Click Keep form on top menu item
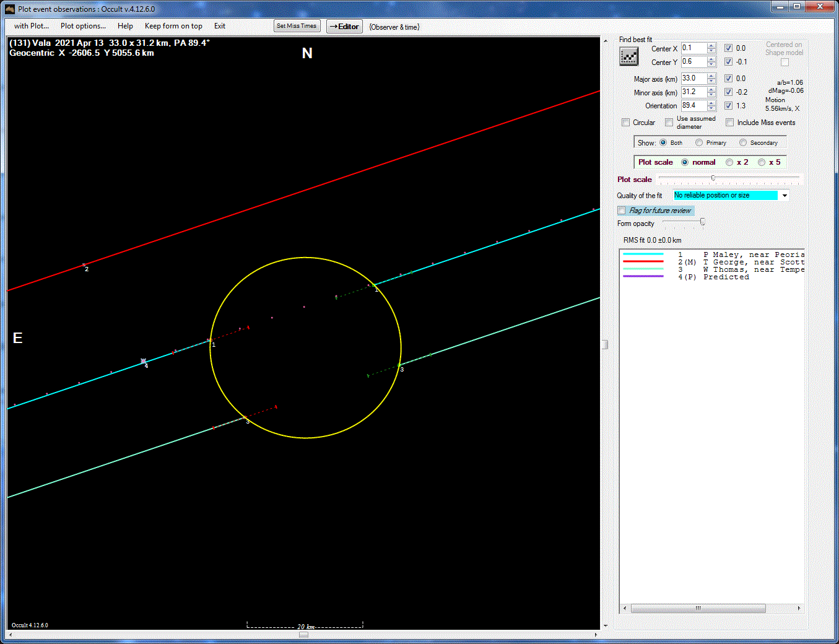The width and height of the screenshot is (839, 644). (x=173, y=26)
